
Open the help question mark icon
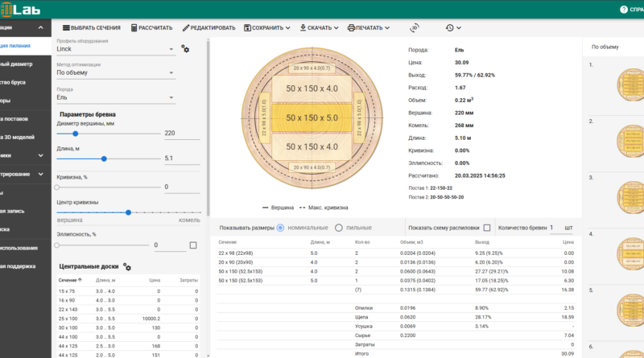click(x=623, y=9)
